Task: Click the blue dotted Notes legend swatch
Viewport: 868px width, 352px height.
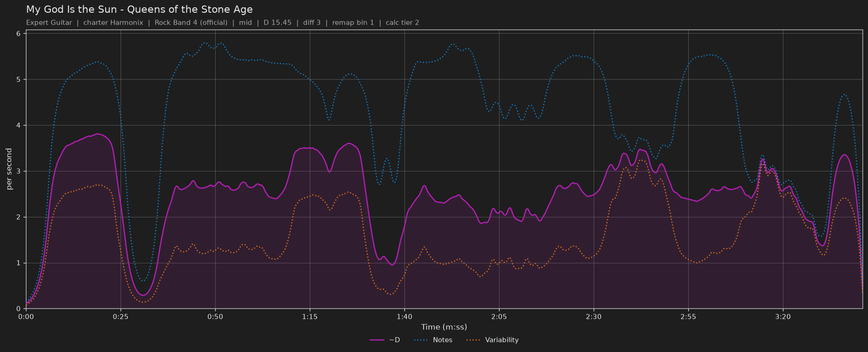Action: point(421,340)
